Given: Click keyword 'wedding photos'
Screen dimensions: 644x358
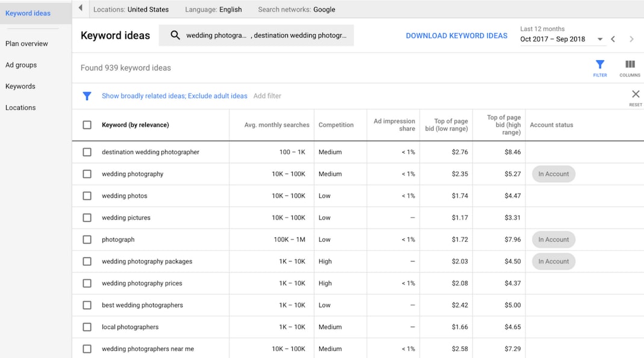Looking at the screenshot, I should (125, 196).
